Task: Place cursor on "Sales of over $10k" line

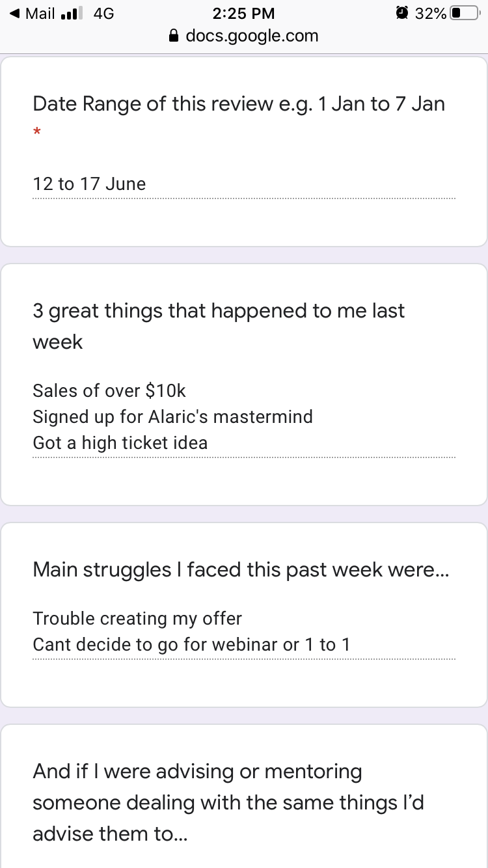Action: tap(109, 390)
